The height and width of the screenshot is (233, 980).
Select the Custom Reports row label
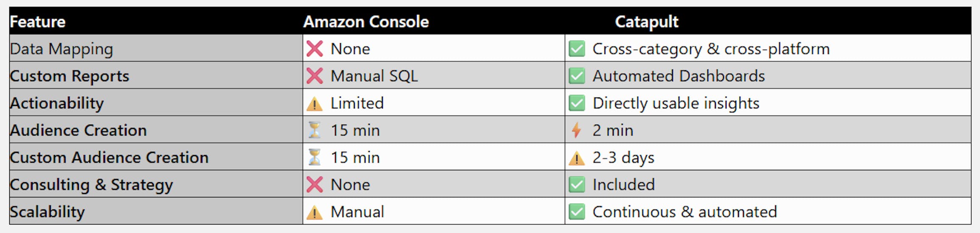(x=70, y=76)
